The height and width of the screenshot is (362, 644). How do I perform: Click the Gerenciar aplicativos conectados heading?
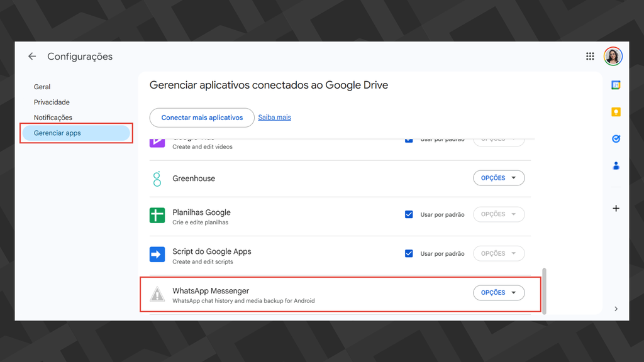click(x=269, y=85)
